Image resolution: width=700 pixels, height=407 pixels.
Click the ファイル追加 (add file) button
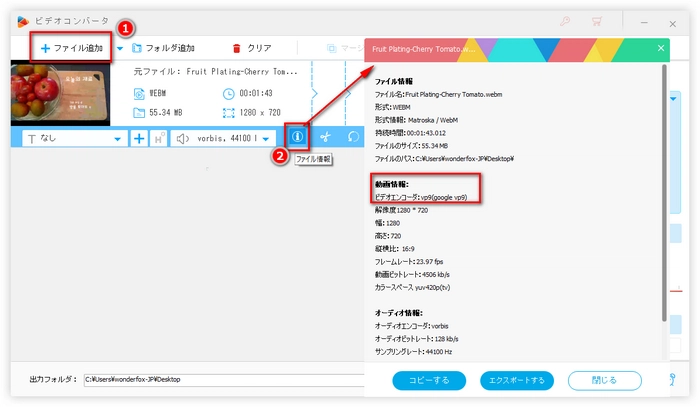tap(71, 47)
